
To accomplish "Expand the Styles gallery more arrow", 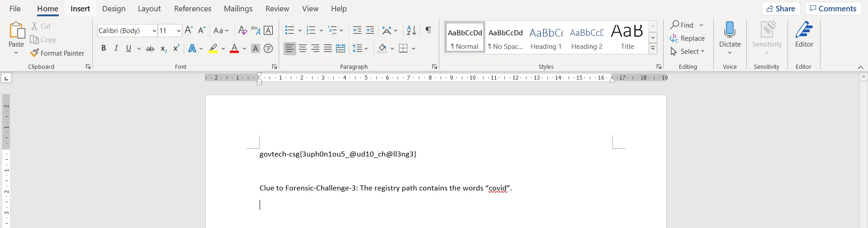I will 653,49.
